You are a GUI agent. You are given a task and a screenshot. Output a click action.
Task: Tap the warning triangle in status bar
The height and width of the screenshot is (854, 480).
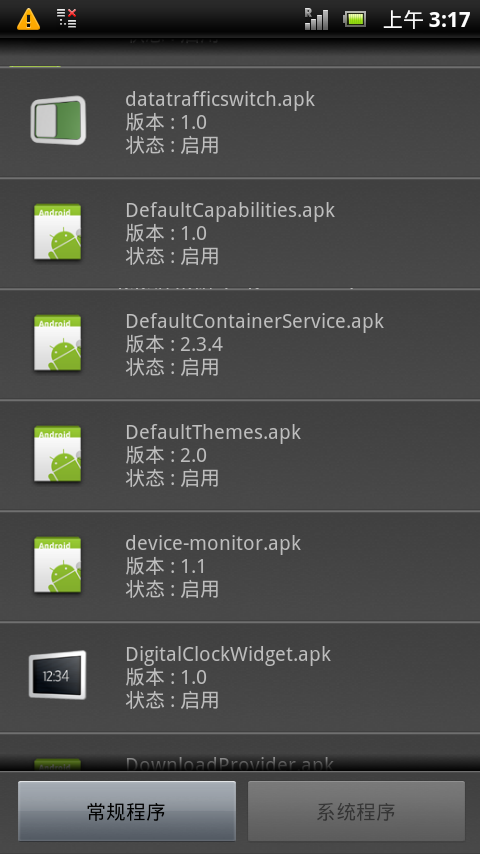28,20
